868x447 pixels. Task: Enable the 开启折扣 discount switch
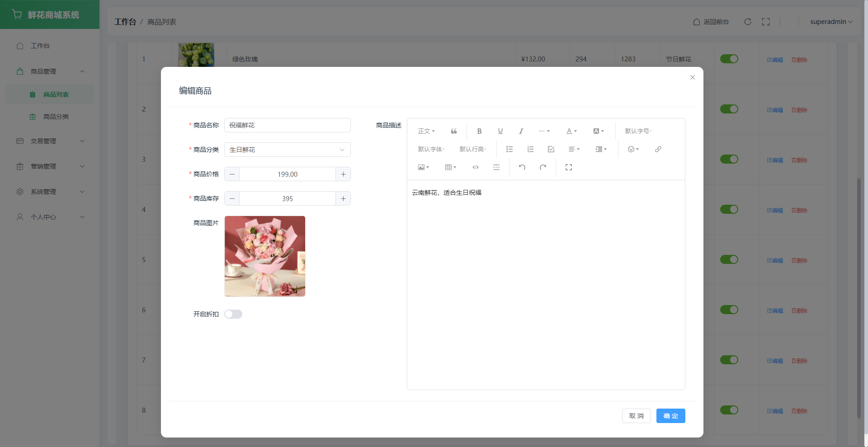point(233,314)
